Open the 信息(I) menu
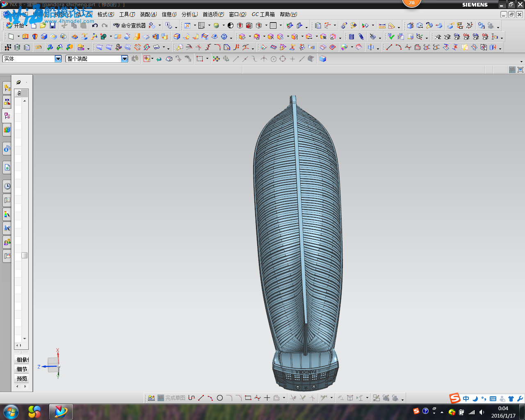The image size is (525, 420). (169, 14)
